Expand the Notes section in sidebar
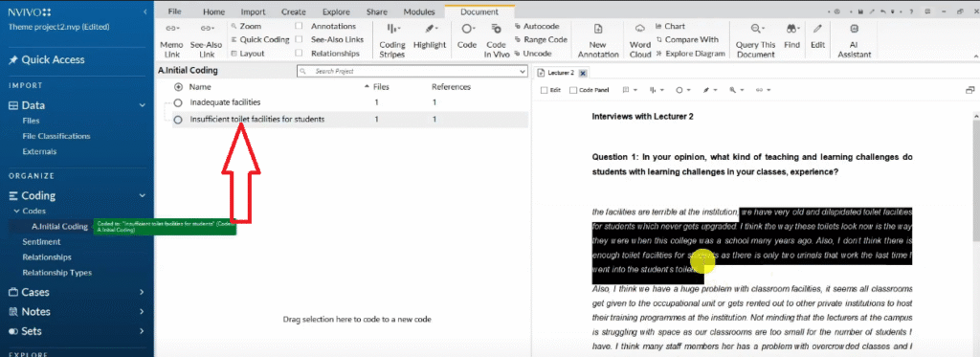980x357 pixels. 142,311
